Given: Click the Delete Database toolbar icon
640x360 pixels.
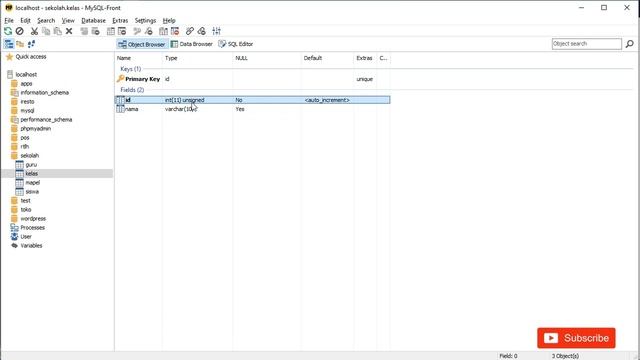Looking at the screenshot, I should (96, 31).
